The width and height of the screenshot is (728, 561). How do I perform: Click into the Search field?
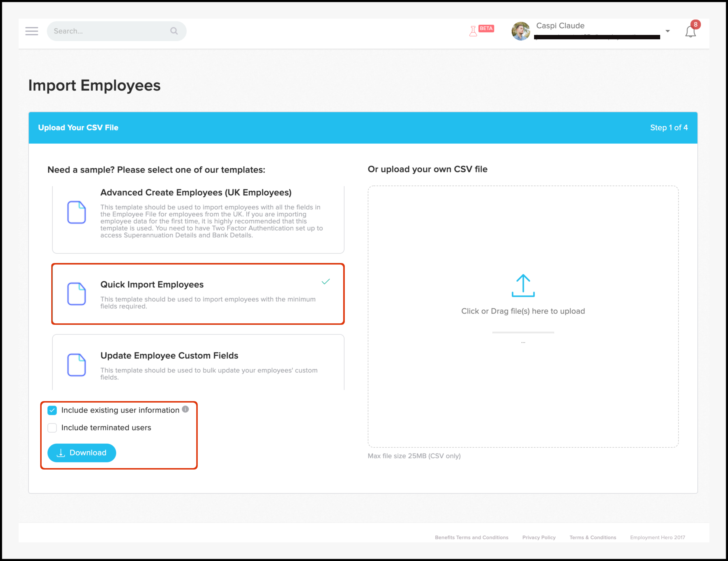pos(110,31)
